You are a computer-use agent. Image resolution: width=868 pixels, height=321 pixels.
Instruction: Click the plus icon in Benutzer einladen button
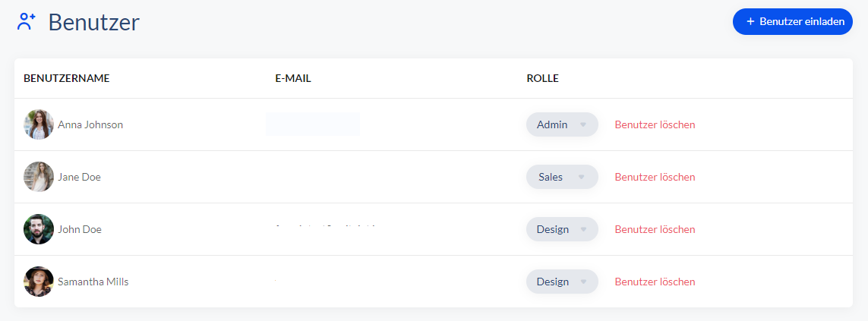[x=750, y=21]
